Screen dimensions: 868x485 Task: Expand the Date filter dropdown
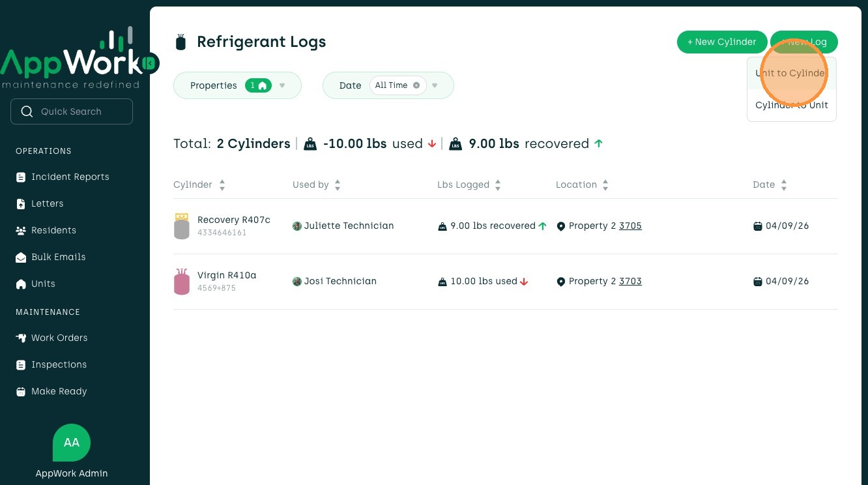(435, 85)
